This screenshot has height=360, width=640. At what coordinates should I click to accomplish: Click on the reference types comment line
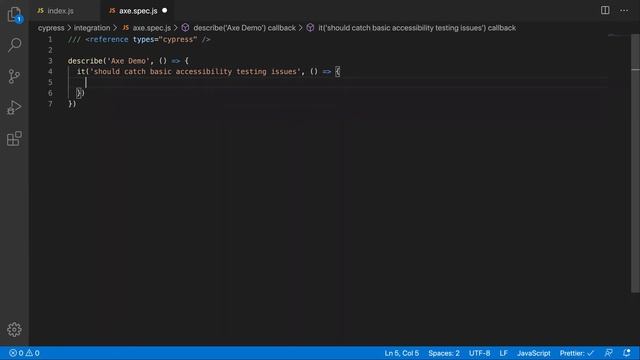(139, 40)
